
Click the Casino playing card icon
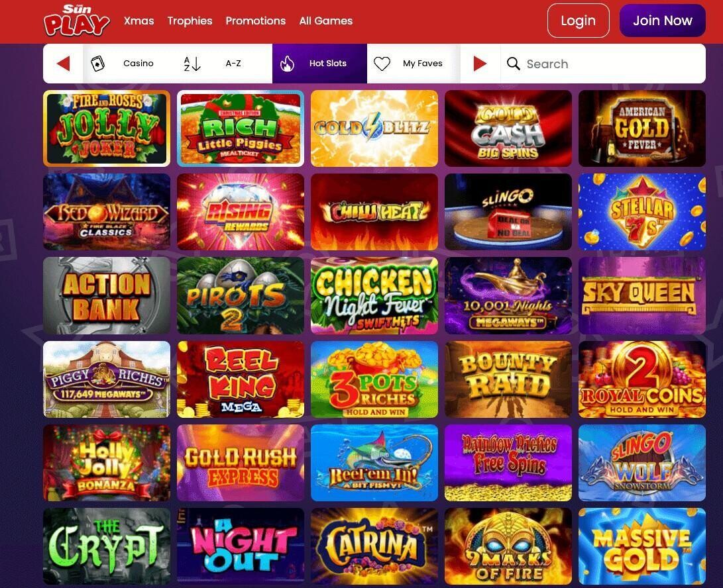pos(97,64)
